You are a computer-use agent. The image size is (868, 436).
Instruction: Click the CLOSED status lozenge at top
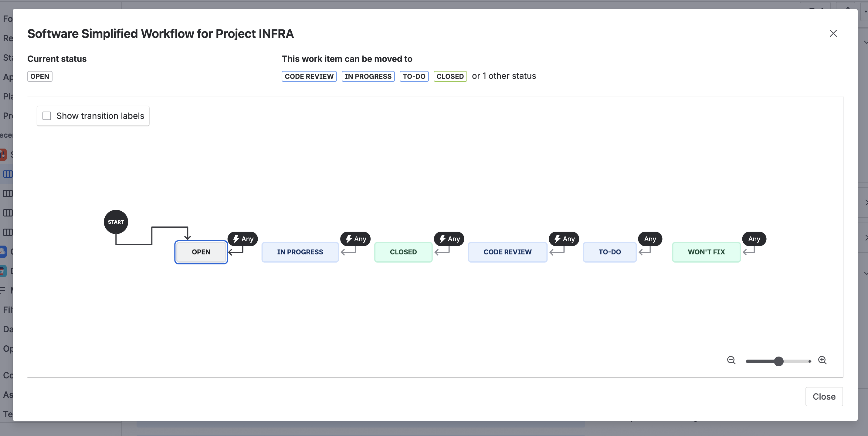coord(450,76)
